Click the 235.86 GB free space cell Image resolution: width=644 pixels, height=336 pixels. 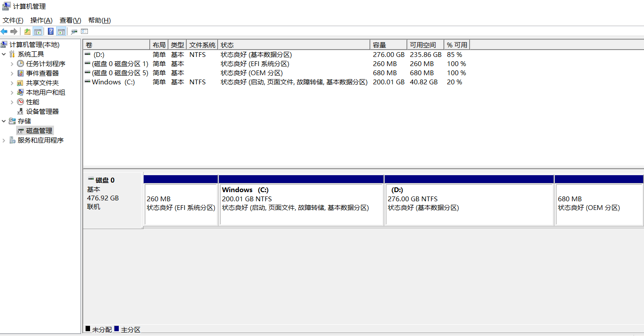(426, 55)
